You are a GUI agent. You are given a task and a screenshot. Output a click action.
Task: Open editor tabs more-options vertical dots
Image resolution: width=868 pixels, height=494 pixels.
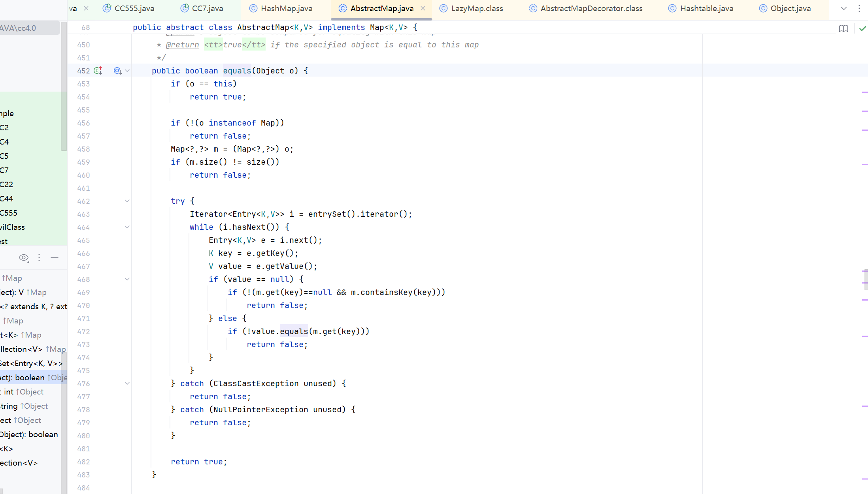coord(859,8)
